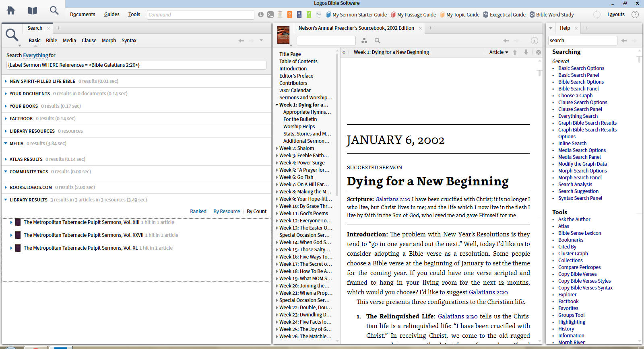Collapse the Media results section

(x=6, y=144)
